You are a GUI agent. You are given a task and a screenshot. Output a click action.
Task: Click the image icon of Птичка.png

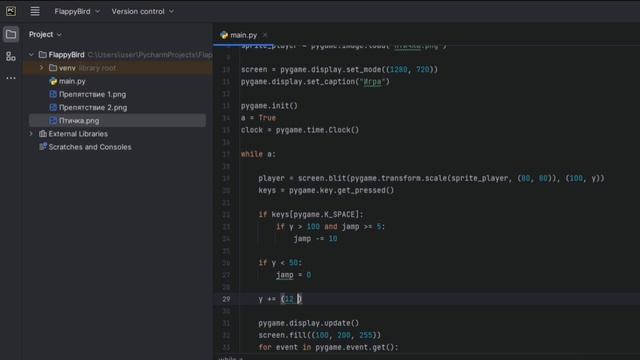(53, 120)
